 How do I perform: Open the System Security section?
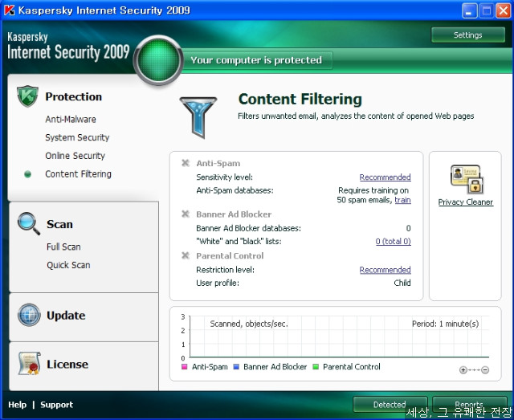[77, 137]
